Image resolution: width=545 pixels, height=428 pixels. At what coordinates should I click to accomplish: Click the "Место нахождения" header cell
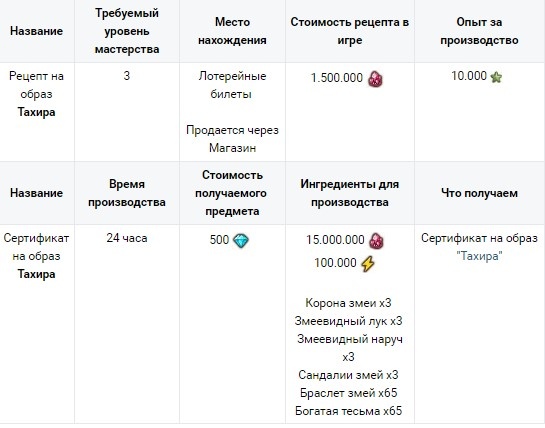(x=232, y=31)
